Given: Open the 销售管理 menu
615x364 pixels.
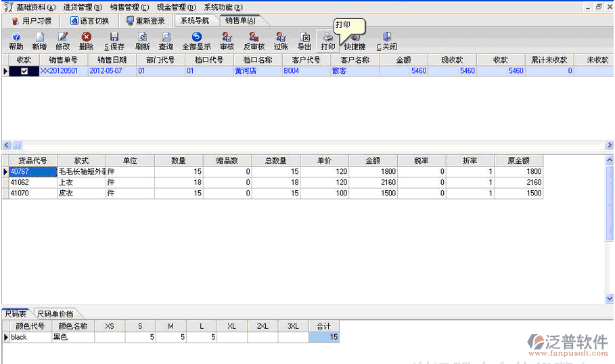Looking at the screenshot, I should click(x=129, y=7).
